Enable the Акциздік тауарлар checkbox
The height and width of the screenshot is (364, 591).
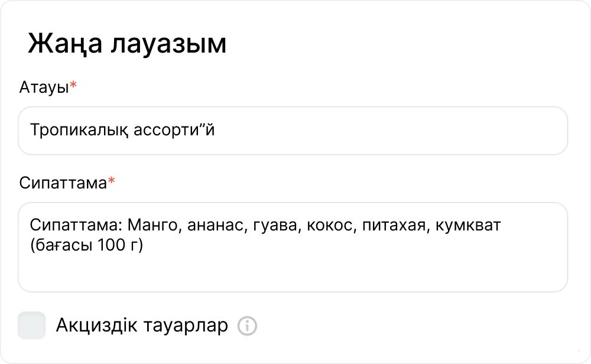32,326
